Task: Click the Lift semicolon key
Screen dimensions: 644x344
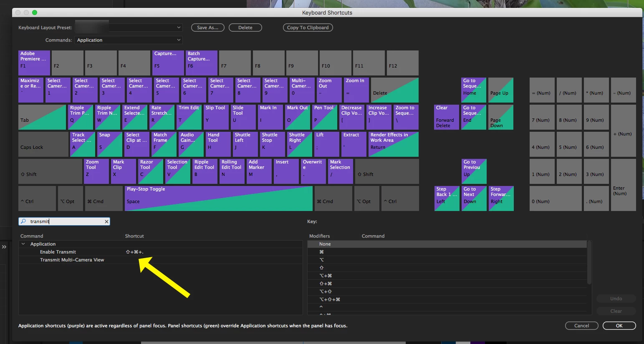Action: [x=327, y=144]
